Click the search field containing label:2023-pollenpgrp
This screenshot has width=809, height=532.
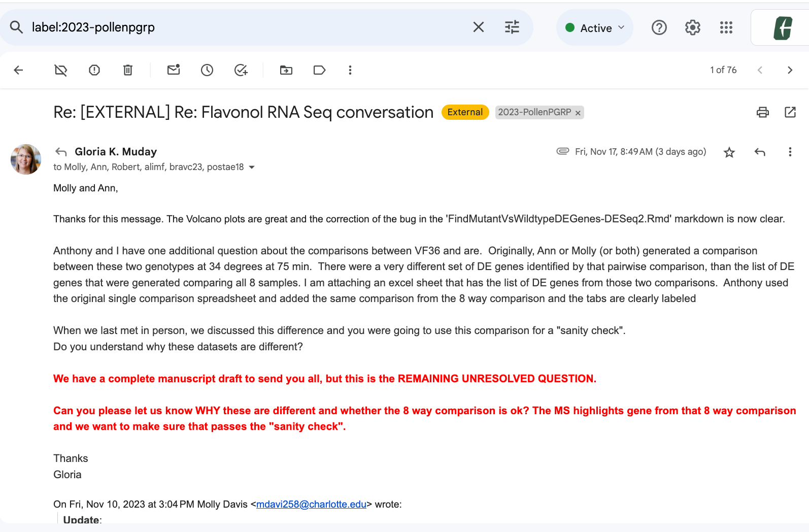pyautogui.click(x=244, y=27)
